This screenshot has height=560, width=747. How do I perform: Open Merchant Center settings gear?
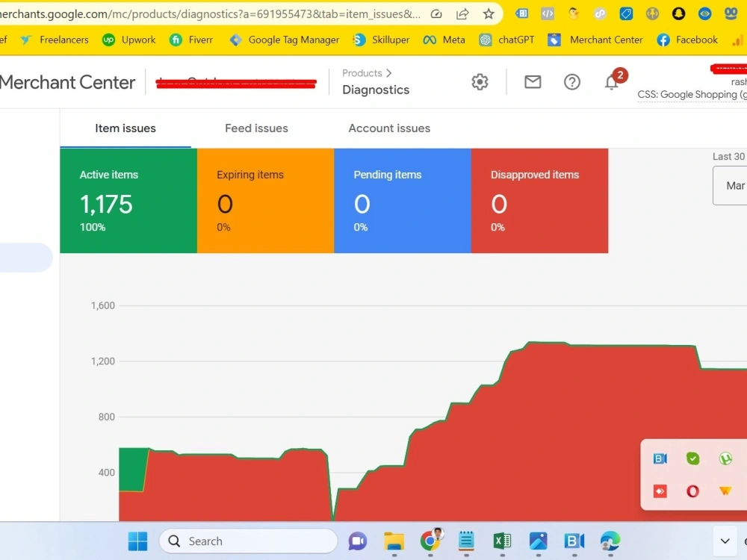480,82
